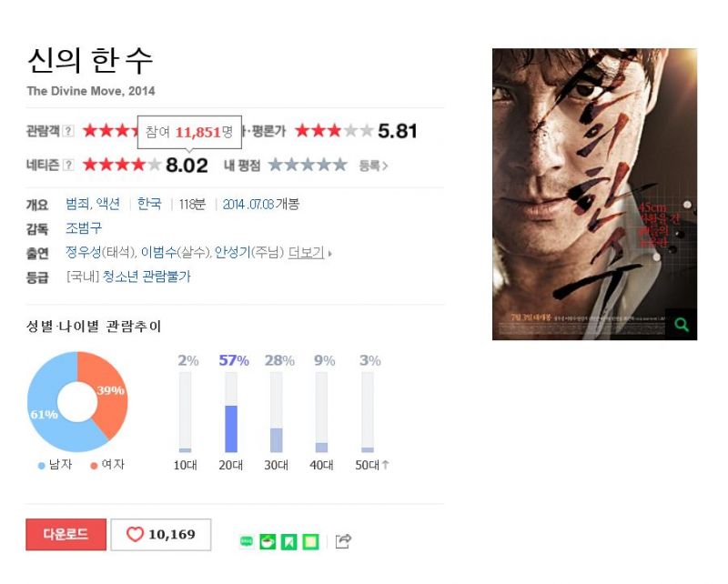Share via LINE chat bubble icon
Image resolution: width=728 pixels, height=584 pixels.
click(x=247, y=541)
